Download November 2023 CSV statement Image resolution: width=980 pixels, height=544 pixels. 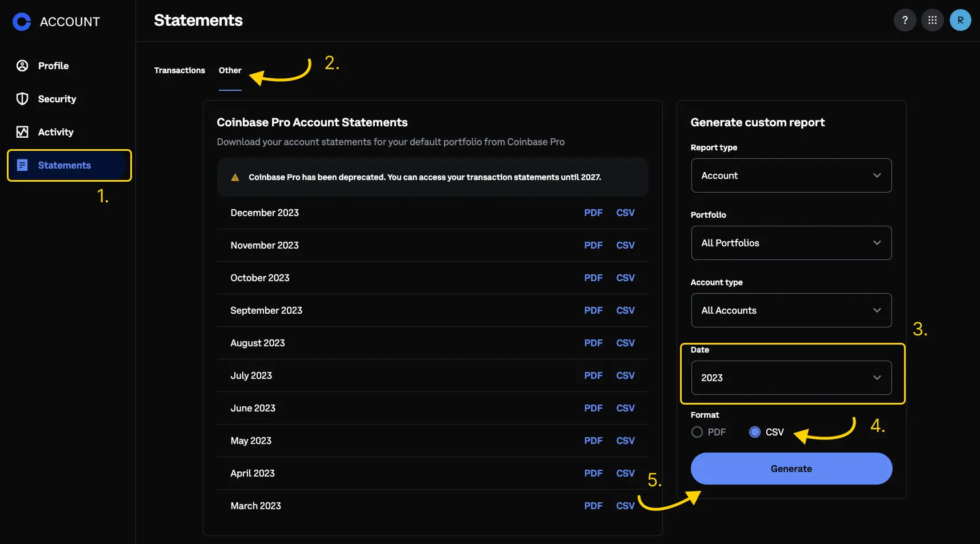625,245
